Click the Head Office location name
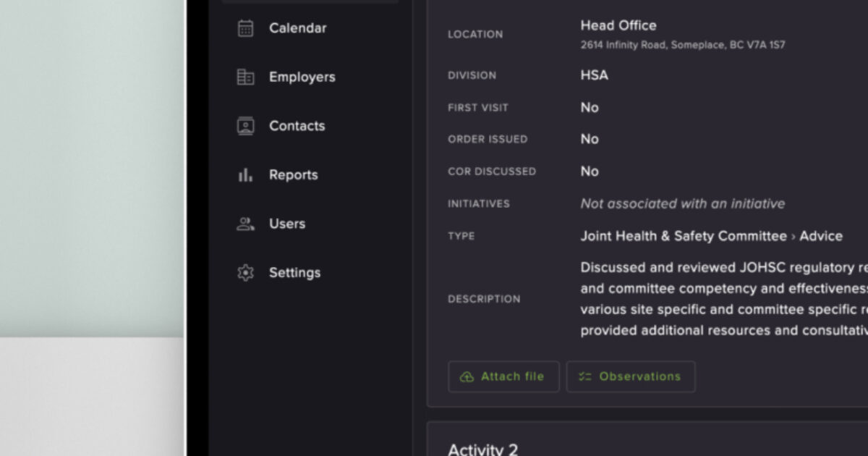 (x=618, y=25)
